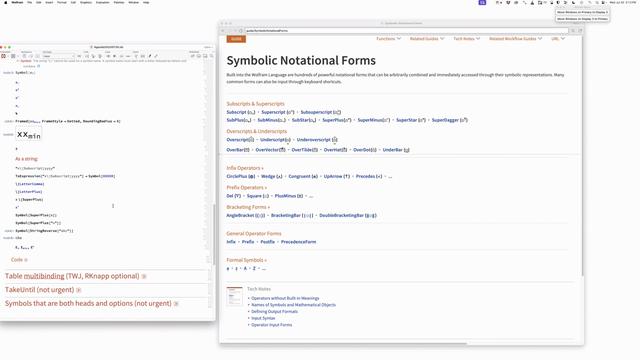
Task: Click the 'As a string:' text cell
Action: [x=27, y=159]
